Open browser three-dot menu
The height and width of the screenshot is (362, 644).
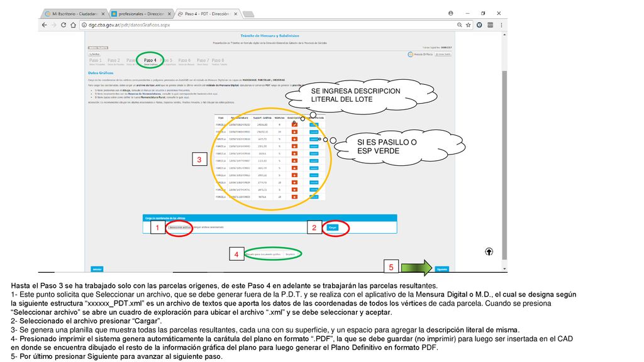tap(501, 25)
